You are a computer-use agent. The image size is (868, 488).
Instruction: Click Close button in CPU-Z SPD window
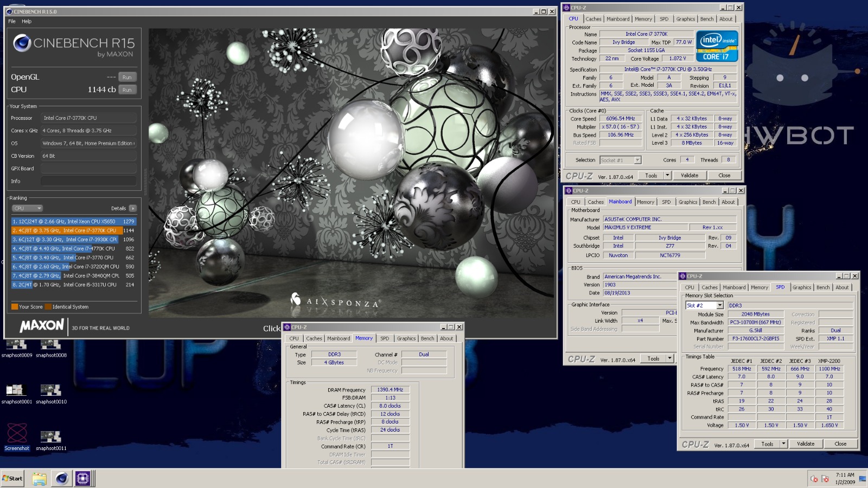(840, 444)
